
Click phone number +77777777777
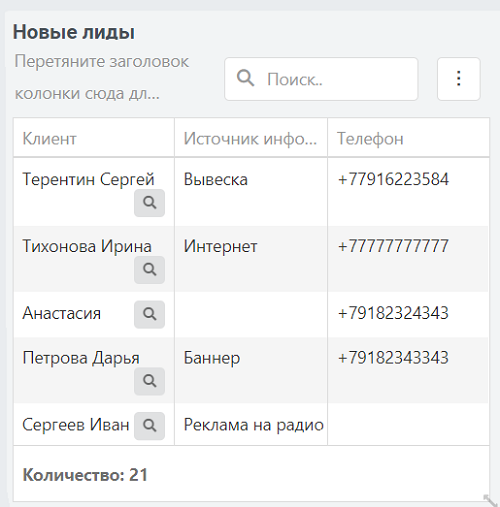(393, 246)
